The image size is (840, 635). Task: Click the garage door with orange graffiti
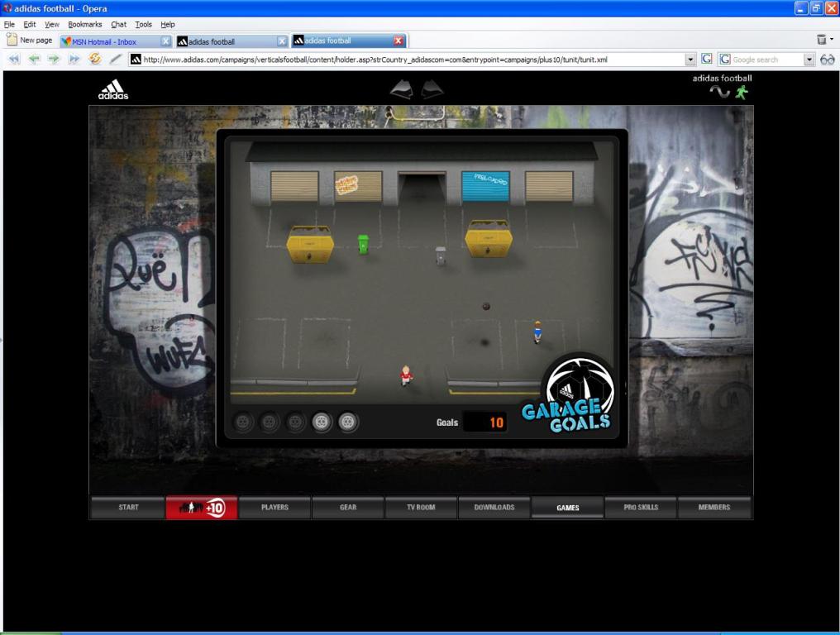(358, 186)
